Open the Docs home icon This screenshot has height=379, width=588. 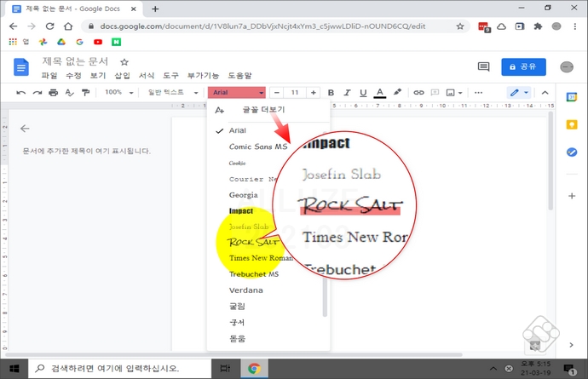[x=21, y=67]
